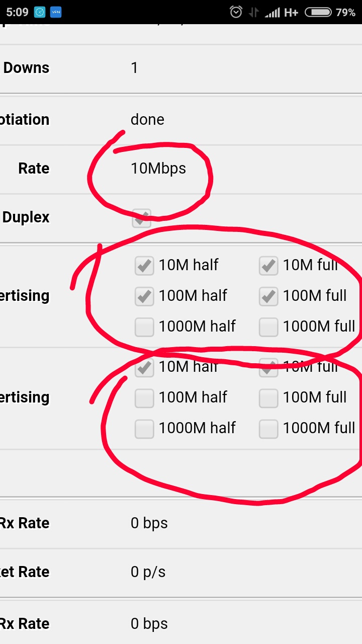Toggle 10M half checkbox in upper advertising group
This screenshot has width=362, height=644.
144,266
